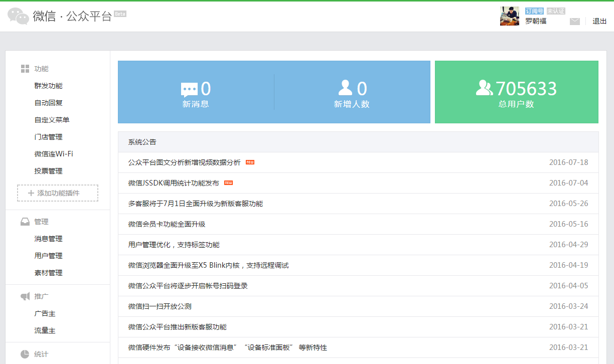The width and height of the screenshot is (614, 364).
Task: Go to 用户管理
Action: click(49, 256)
